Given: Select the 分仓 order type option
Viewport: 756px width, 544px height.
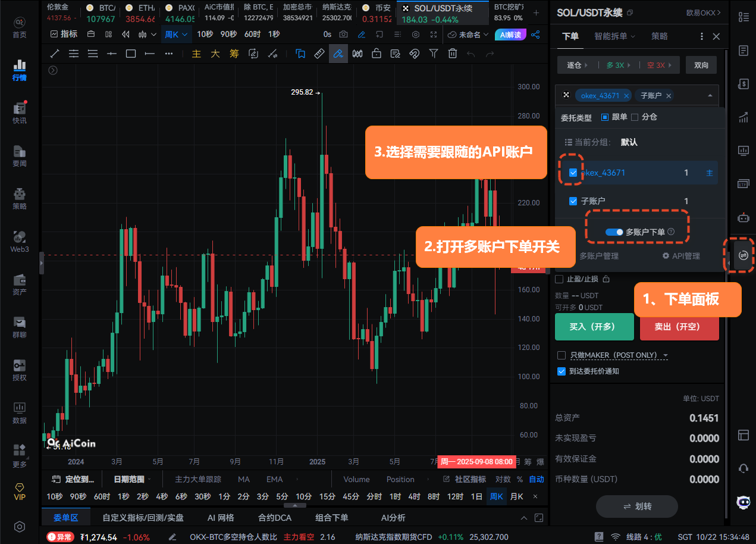Looking at the screenshot, I should (x=644, y=117).
